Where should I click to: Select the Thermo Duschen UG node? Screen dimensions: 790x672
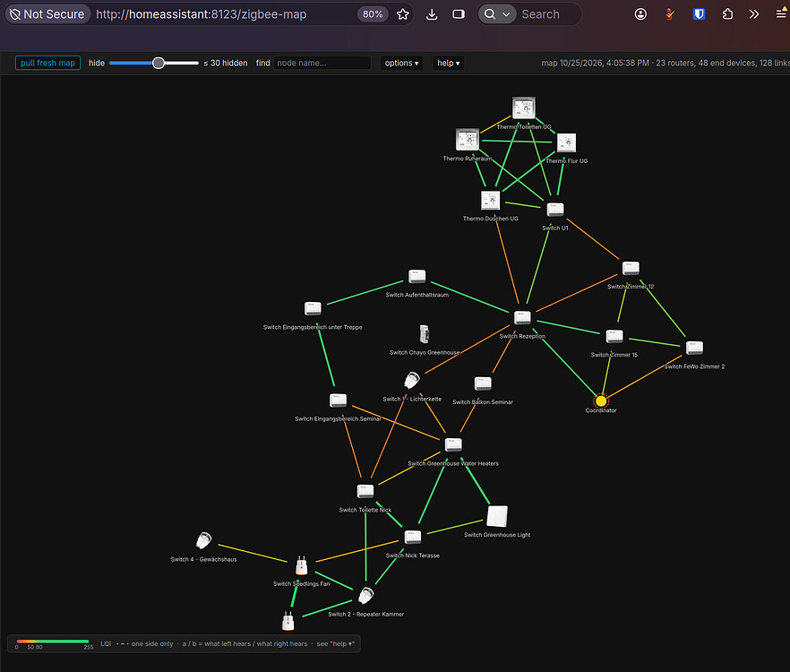[490, 200]
